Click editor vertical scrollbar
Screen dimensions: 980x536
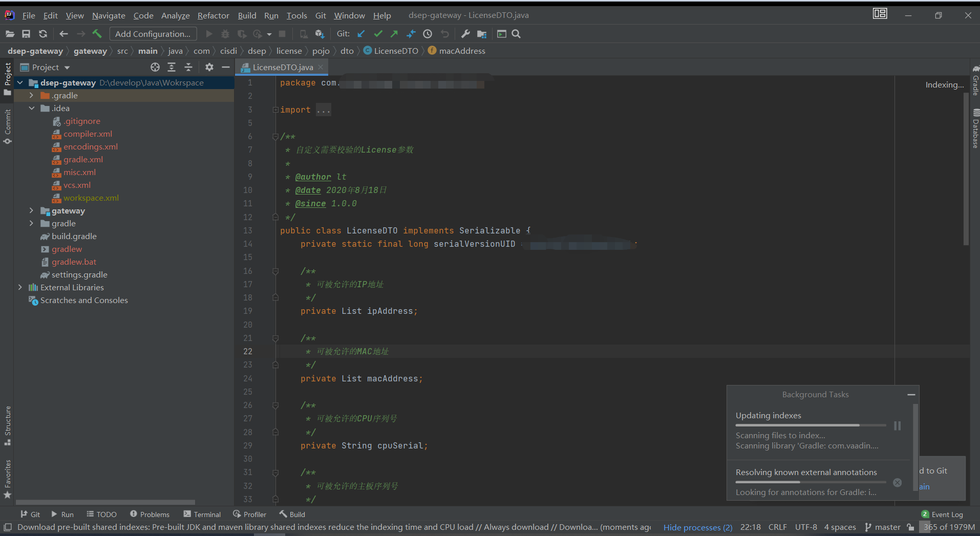pos(966,169)
